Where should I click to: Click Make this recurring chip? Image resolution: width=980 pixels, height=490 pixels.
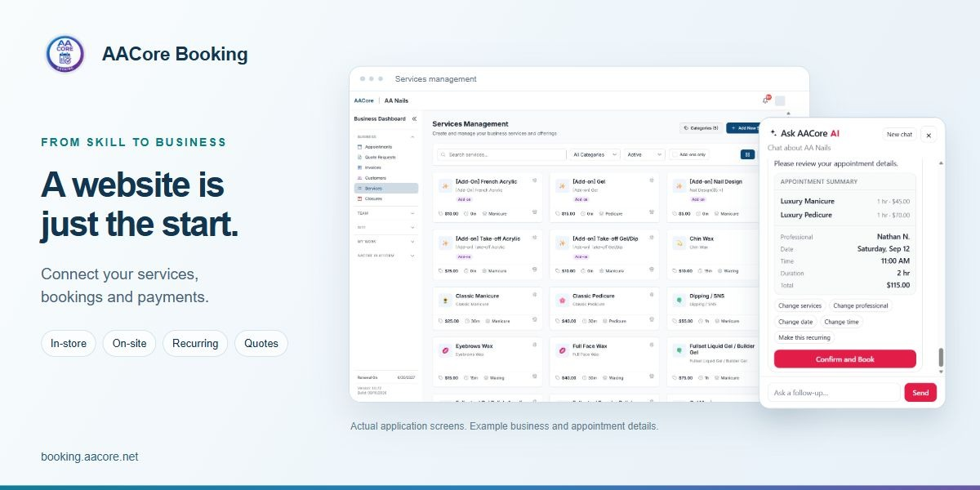[804, 337]
